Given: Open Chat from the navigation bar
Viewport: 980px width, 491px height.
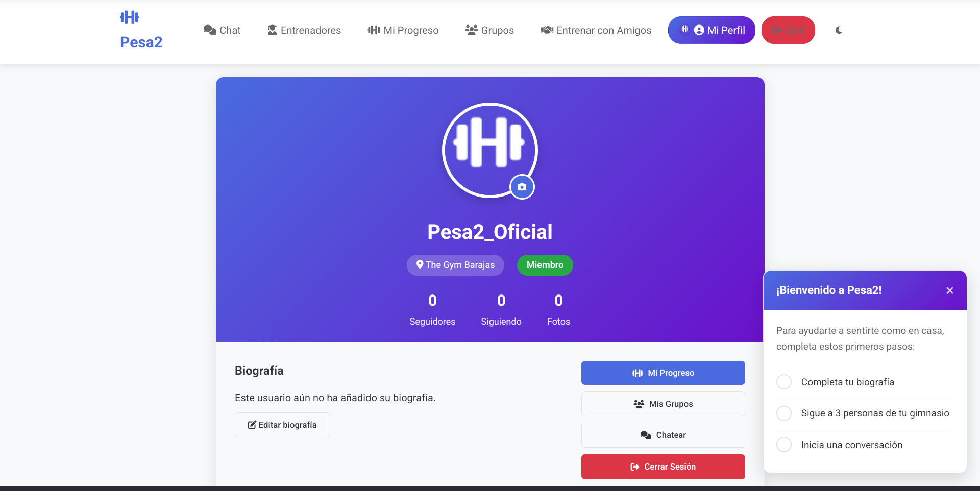Looking at the screenshot, I should (x=222, y=30).
